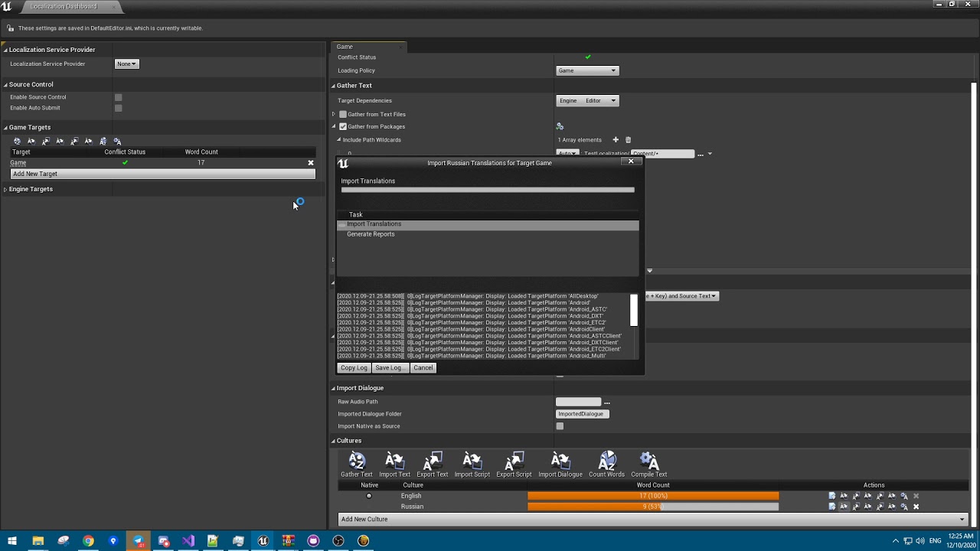Remove the Game target with X icon
The width and height of the screenshot is (980, 551).
tap(311, 163)
